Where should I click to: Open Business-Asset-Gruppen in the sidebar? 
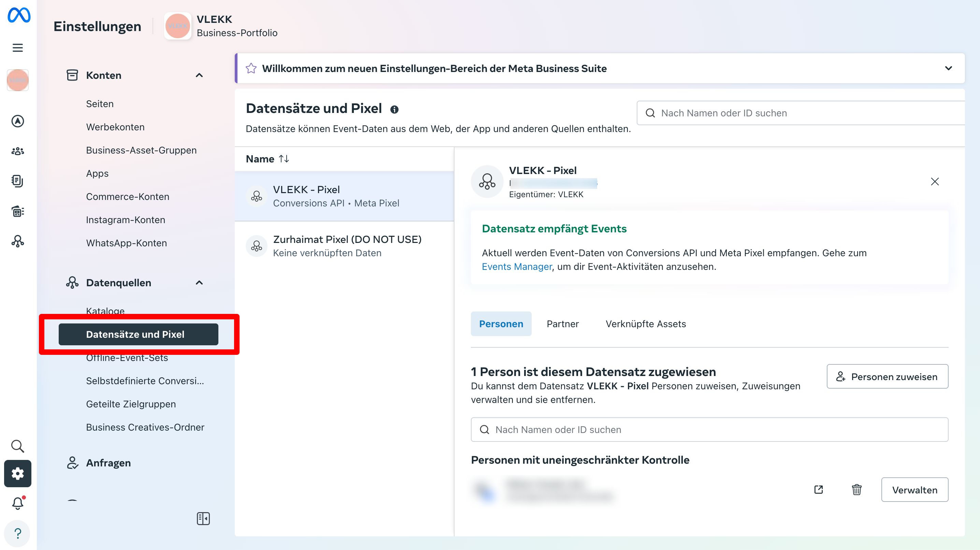[141, 150]
